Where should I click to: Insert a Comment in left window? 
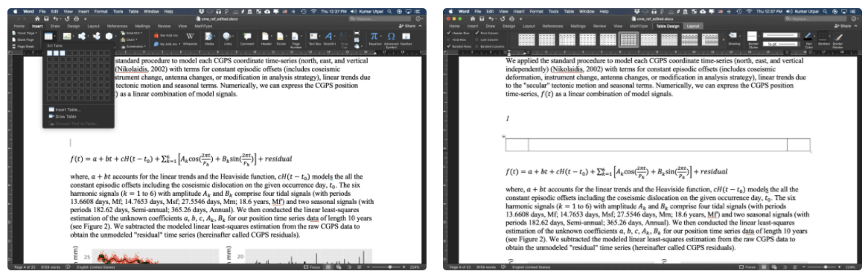[247, 36]
